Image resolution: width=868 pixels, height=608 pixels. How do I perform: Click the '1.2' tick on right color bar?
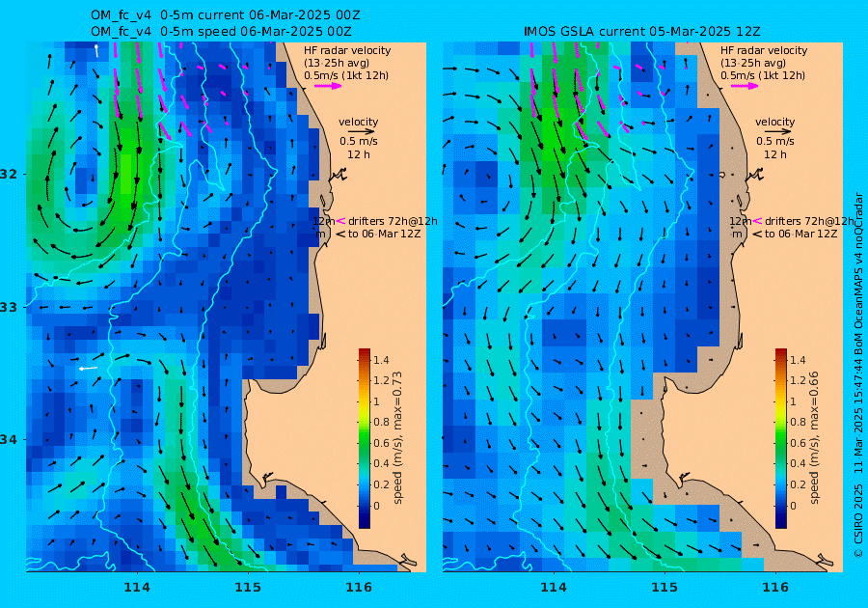click(x=798, y=380)
